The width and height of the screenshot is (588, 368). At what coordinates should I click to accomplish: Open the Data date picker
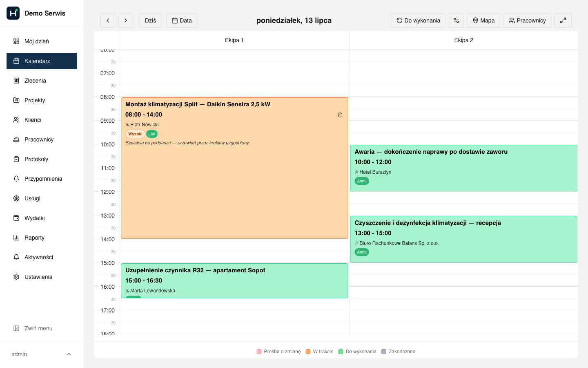(182, 20)
